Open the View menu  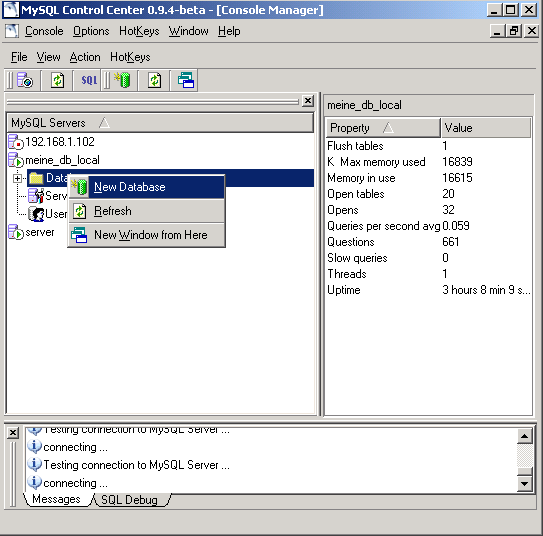[48, 57]
